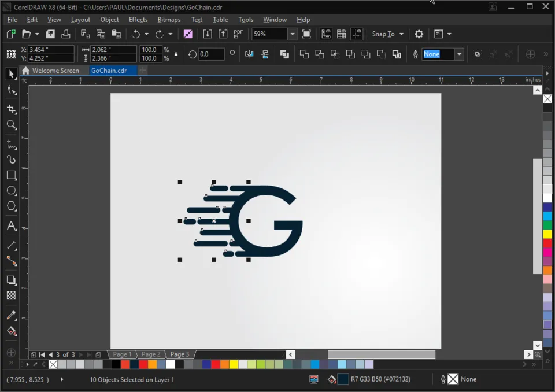The height and width of the screenshot is (392, 555).
Task: Click the object width input field
Action: [113, 50]
